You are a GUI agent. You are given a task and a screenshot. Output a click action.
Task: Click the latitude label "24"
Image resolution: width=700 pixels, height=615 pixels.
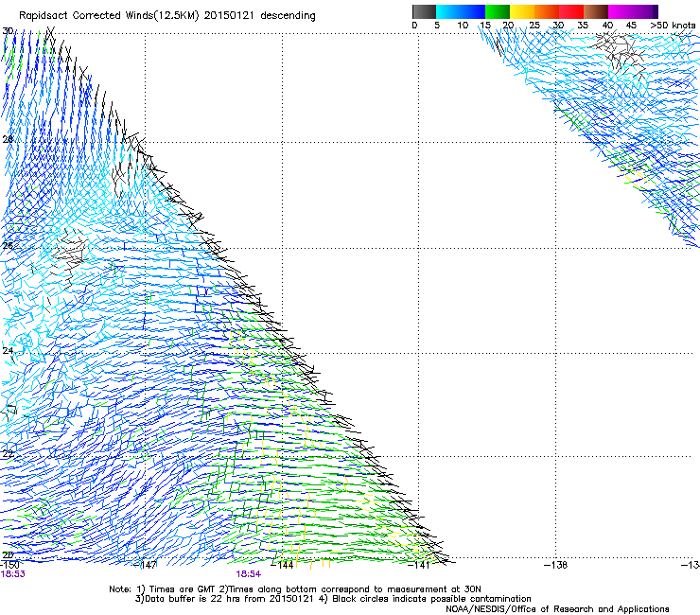pyautogui.click(x=8, y=351)
